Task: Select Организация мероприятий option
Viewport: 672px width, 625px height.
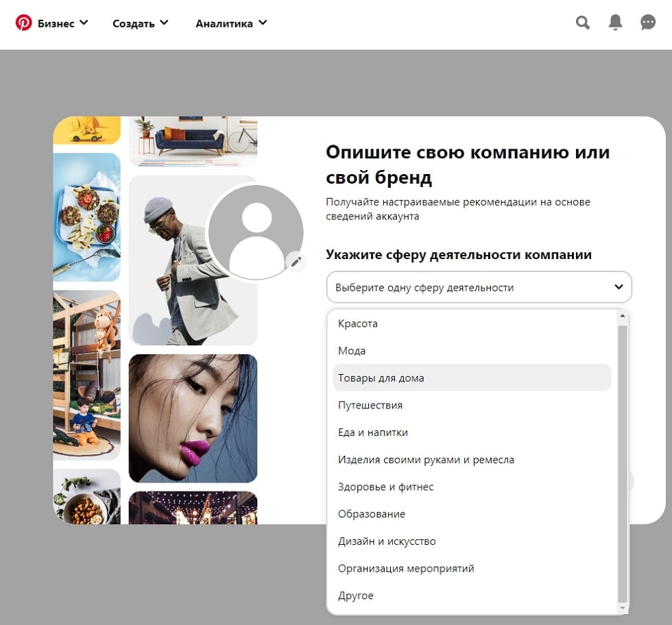Action: (472, 568)
